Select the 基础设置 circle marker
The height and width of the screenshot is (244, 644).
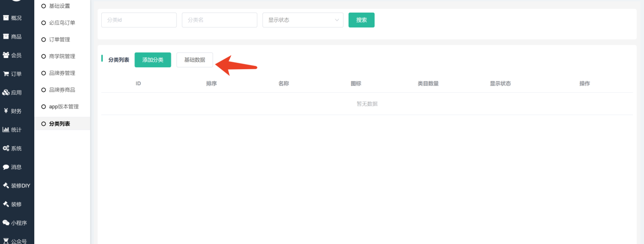[44, 6]
